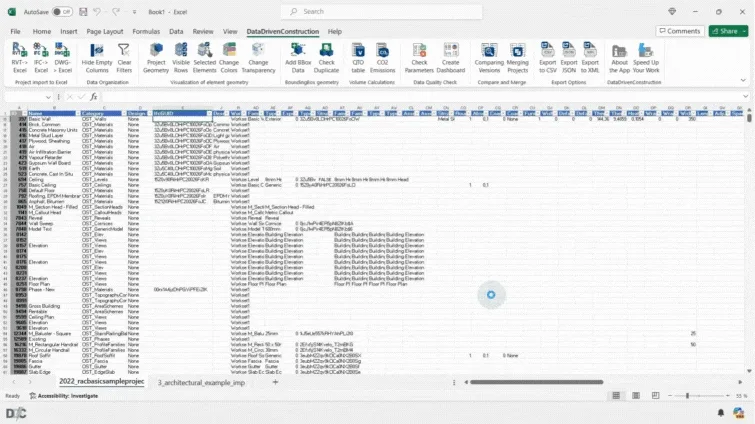Run Check Duplicate tool
This screenshot has height=424, width=755.
coord(326,58)
